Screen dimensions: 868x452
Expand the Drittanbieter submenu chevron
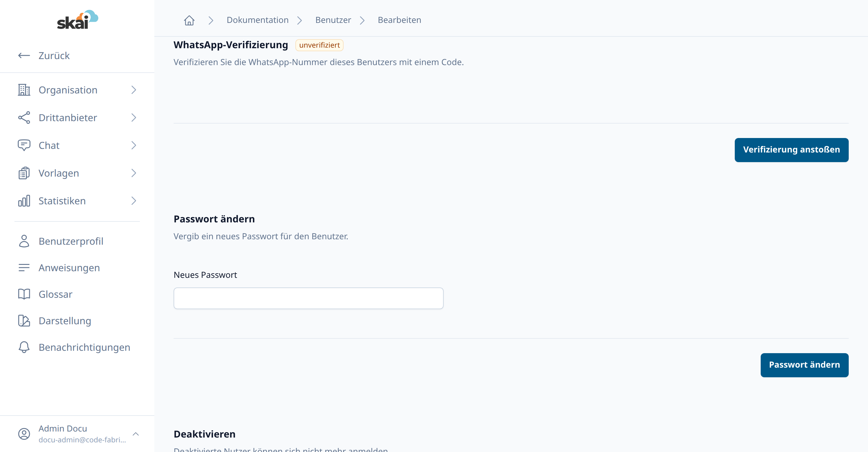pos(134,118)
